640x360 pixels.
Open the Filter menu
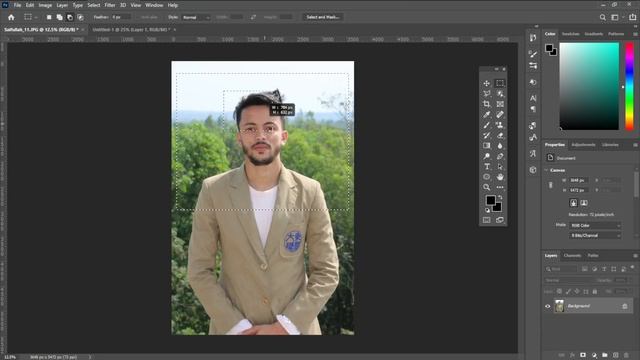click(109, 5)
